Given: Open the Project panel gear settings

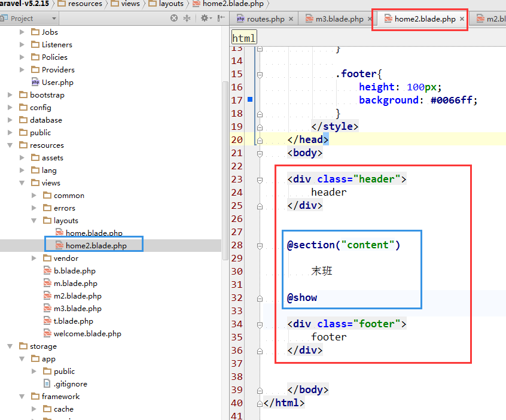Looking at the screenshot, I should [x=204, y=19].
